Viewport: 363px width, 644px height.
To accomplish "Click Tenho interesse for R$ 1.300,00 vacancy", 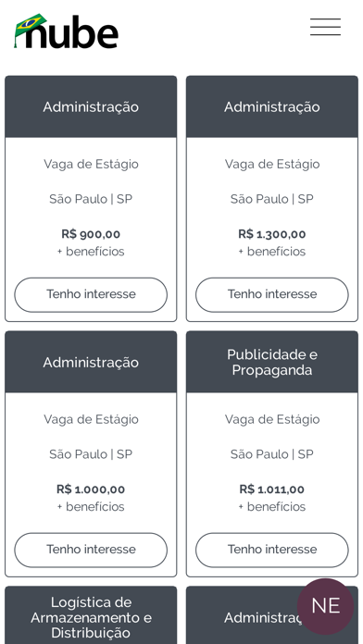I will click(271, 294).
